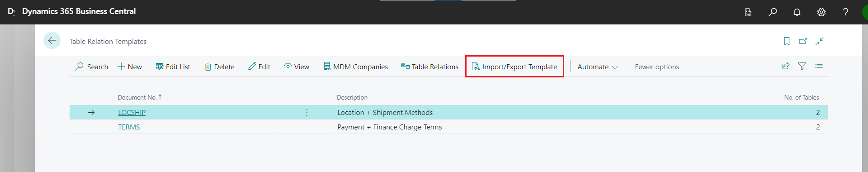This screenshot has width=868, height=172.
Task: Switch list layout view icon
Action: pos(819,67)
